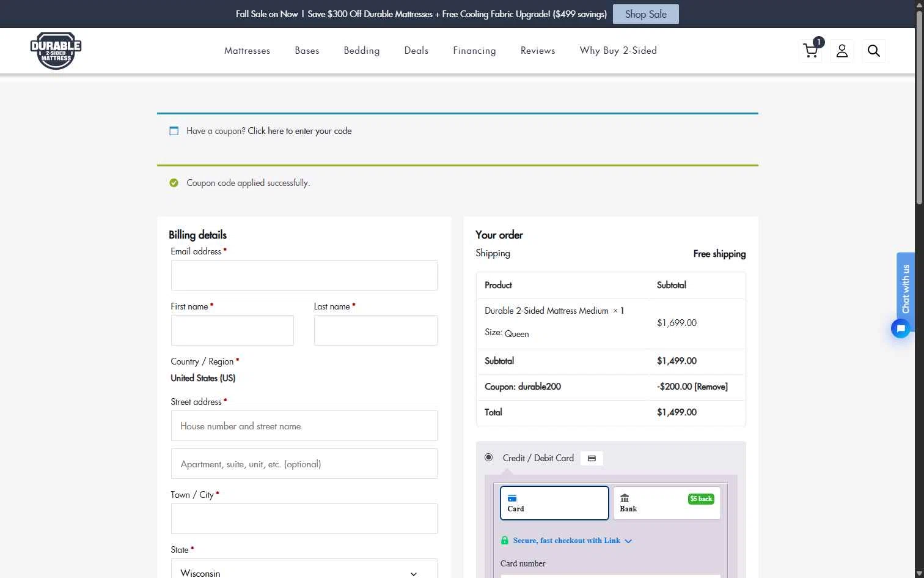
Task: Open the Why Buy 2-Sided menu
Action: pos(618,51)
